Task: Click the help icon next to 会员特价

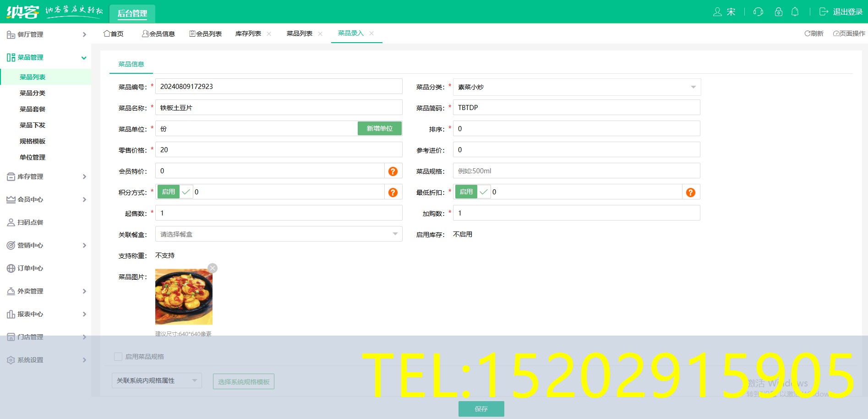Action: point(393,171)
